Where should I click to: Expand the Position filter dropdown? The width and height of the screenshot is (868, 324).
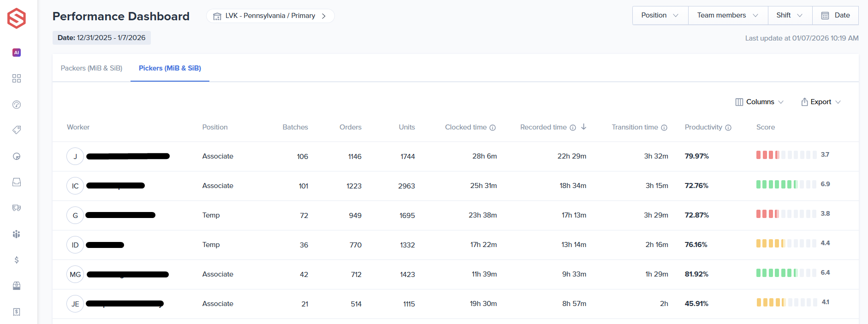660,15
